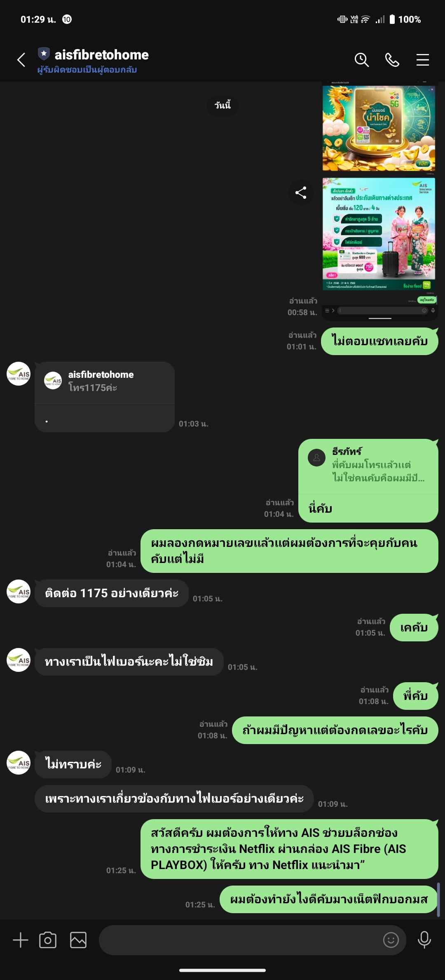
Task: Tap the back arrow in chat header
Action: 21,60
